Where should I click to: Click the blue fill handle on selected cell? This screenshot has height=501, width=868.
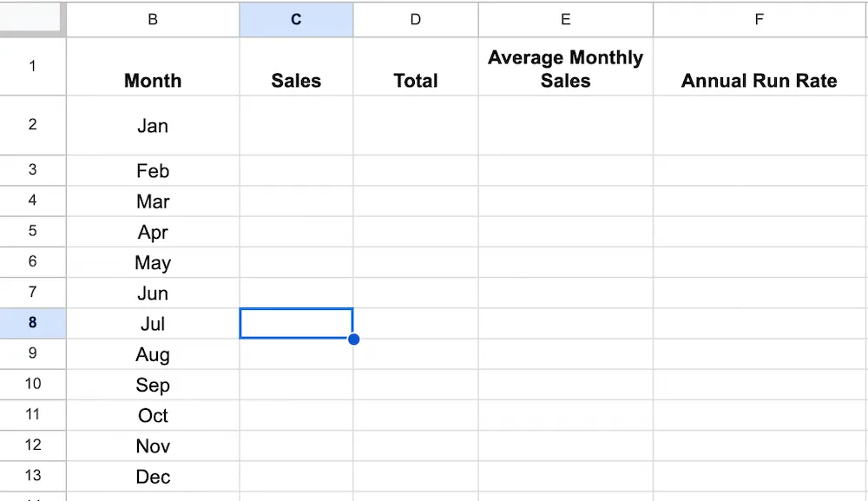pos(353,339)
